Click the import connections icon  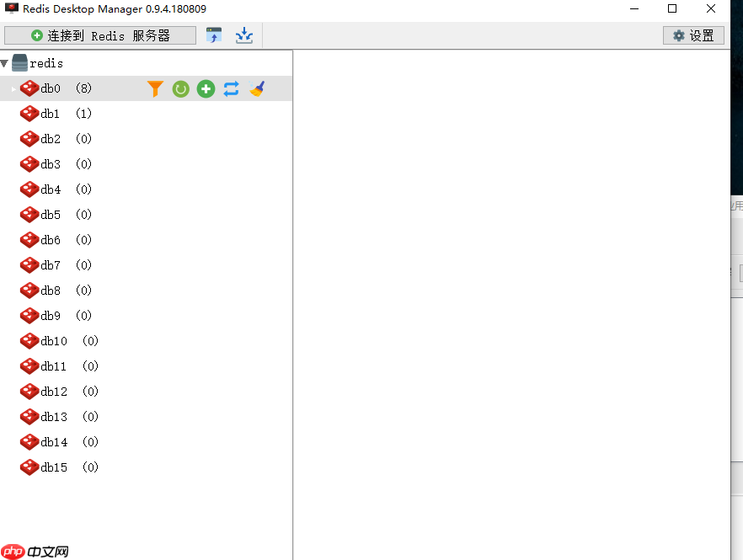coord(214,35)
